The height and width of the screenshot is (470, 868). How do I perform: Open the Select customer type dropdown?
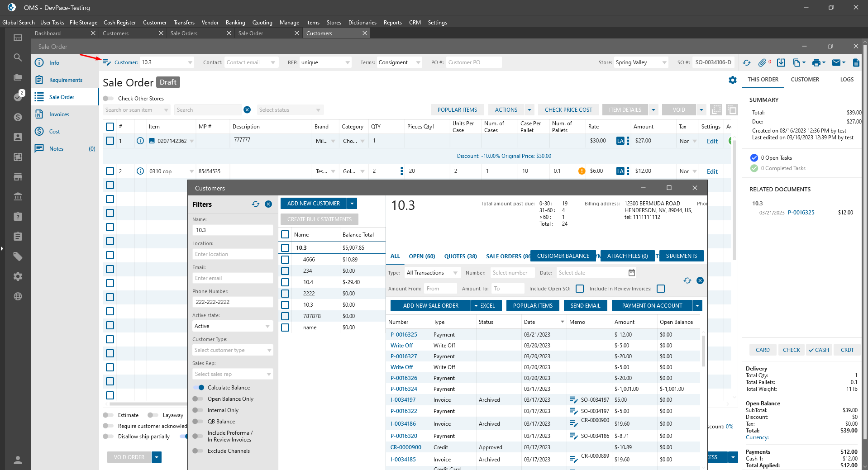(x=233, y=350)
